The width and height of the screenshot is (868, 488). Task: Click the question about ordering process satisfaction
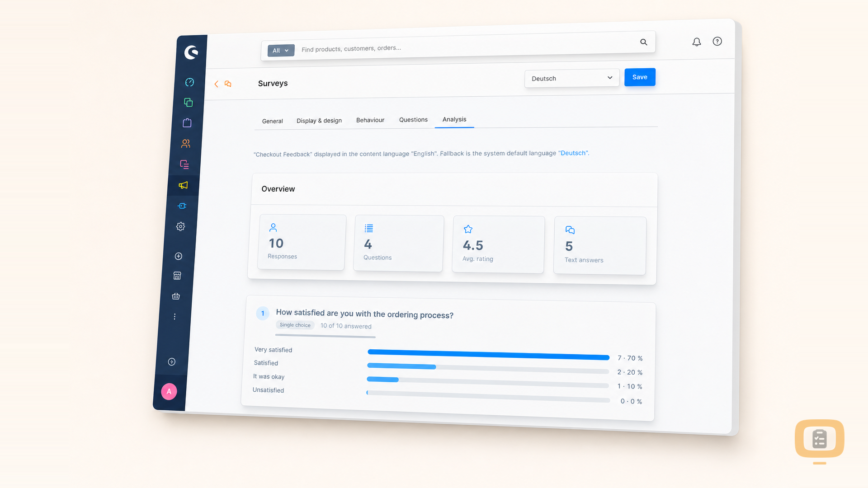364,314
